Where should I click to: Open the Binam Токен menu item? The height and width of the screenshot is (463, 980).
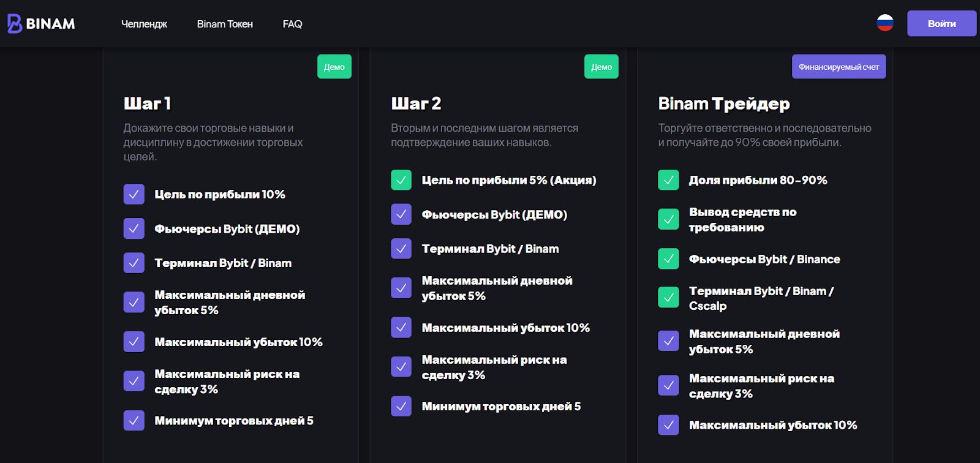[225, 24]
